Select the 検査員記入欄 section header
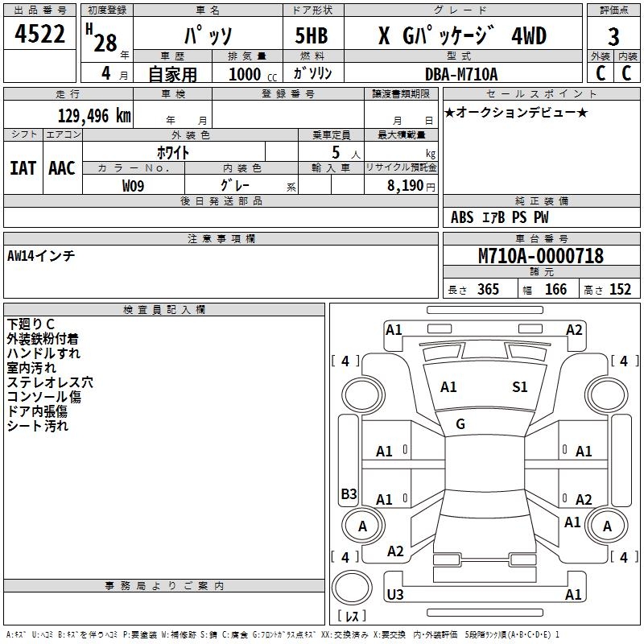This screenshot has height=644, width=644. [164, 310]
